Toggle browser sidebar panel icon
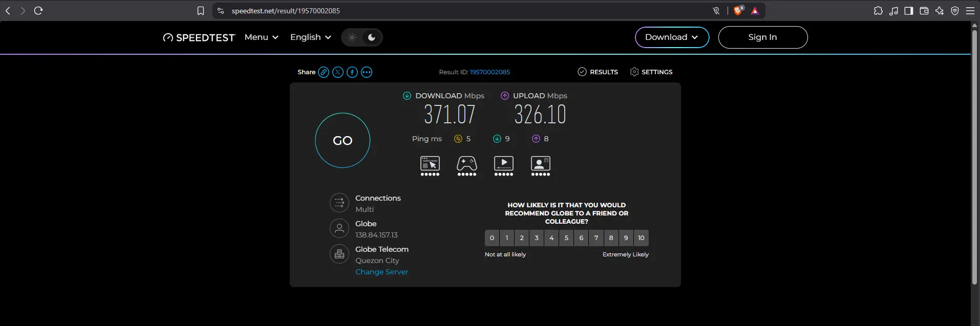980x326 pixels. tap(909, 11)
